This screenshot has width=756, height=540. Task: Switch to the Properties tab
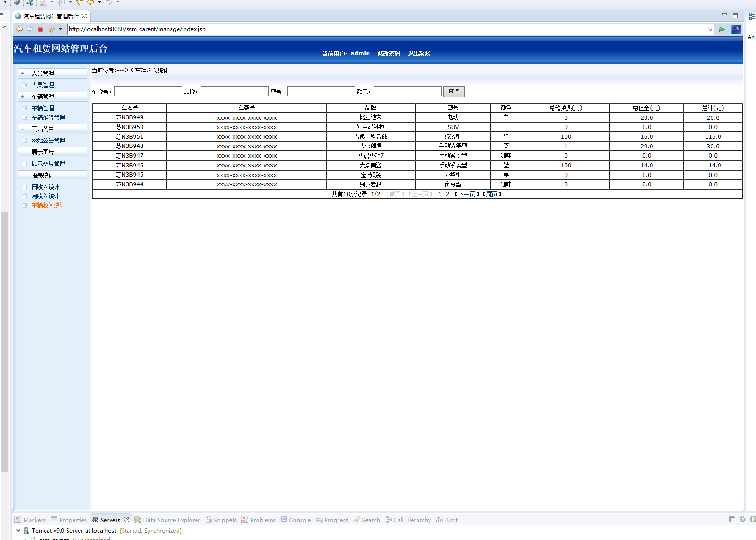(x=69, y=520)
